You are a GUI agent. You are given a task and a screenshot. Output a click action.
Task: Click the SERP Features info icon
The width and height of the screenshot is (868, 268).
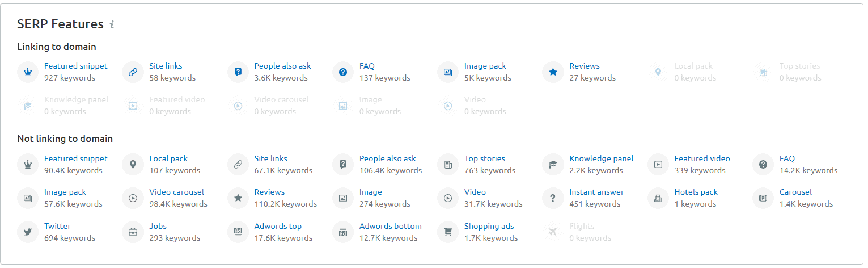(112, 24)
